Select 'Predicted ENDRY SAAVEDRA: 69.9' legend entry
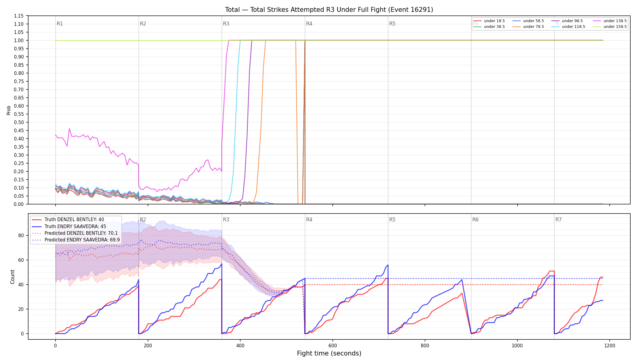 82,240
